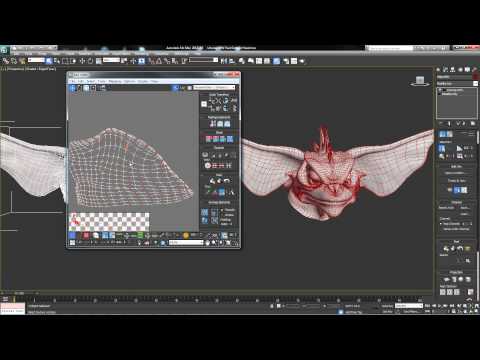Switch to the Display command panel tab

(x=467, y=69)
